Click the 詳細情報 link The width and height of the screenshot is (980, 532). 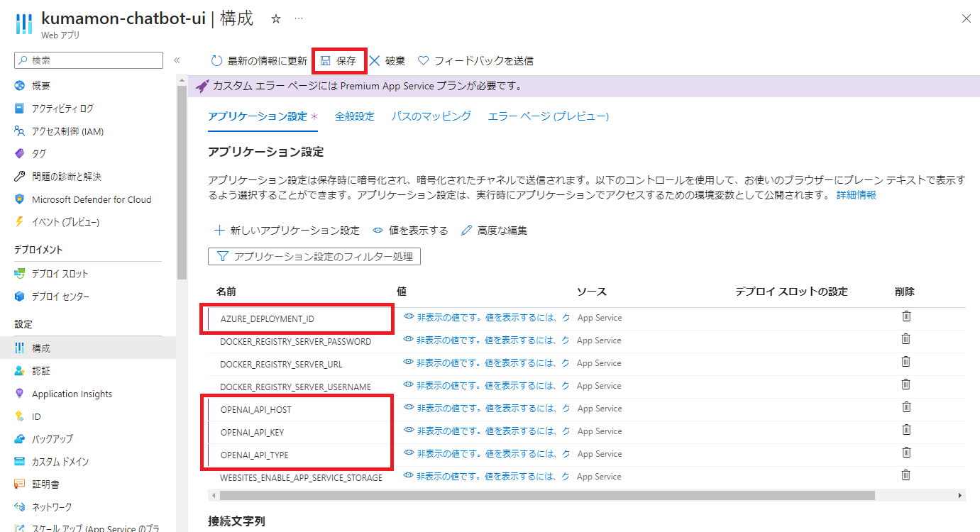pos(856,194)
